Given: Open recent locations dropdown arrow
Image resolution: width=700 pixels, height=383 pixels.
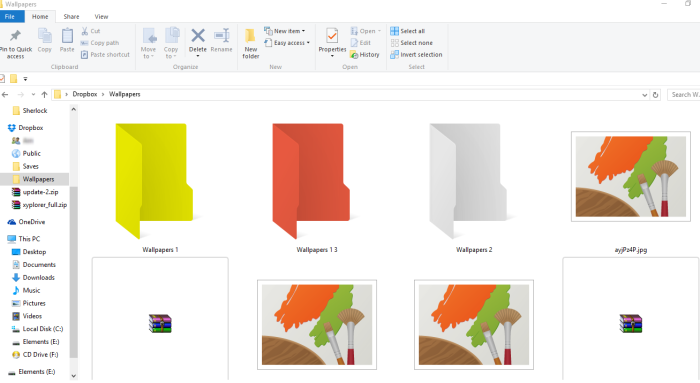Looking at the screenshot, I should pos(33,95).
